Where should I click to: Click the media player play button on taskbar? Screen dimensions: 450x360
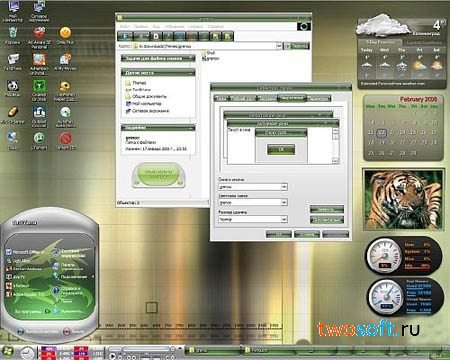(113, 356)
